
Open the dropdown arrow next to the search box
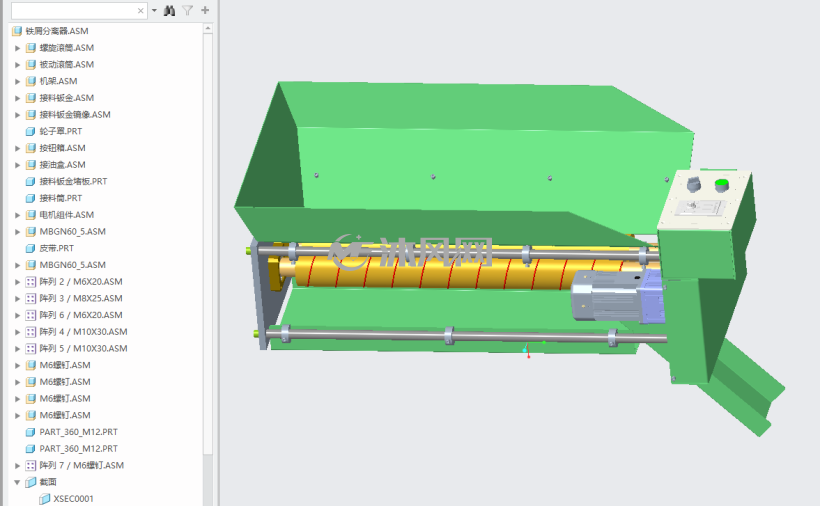154,10
